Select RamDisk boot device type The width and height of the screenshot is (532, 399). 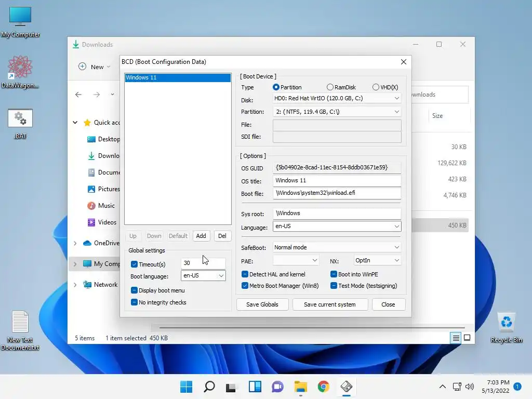point(330,87)
